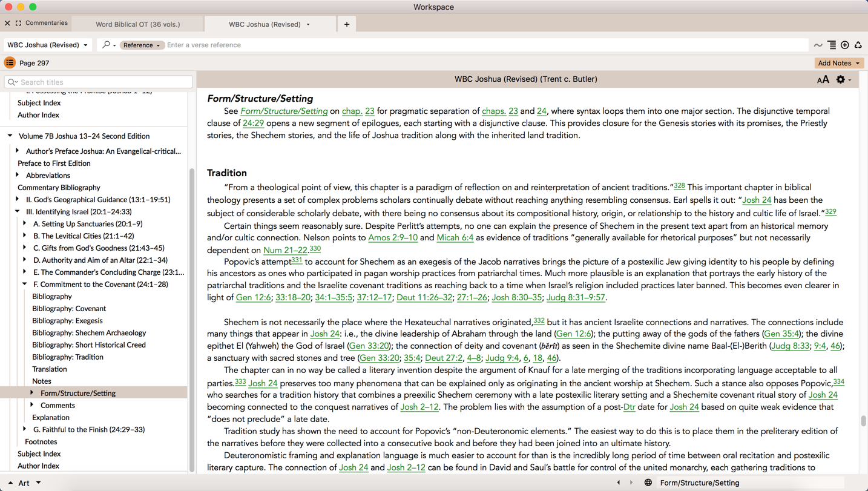Go forward with the right arrow in status bar
This screenshot has width=868, height=491.
tap(631, 483)
